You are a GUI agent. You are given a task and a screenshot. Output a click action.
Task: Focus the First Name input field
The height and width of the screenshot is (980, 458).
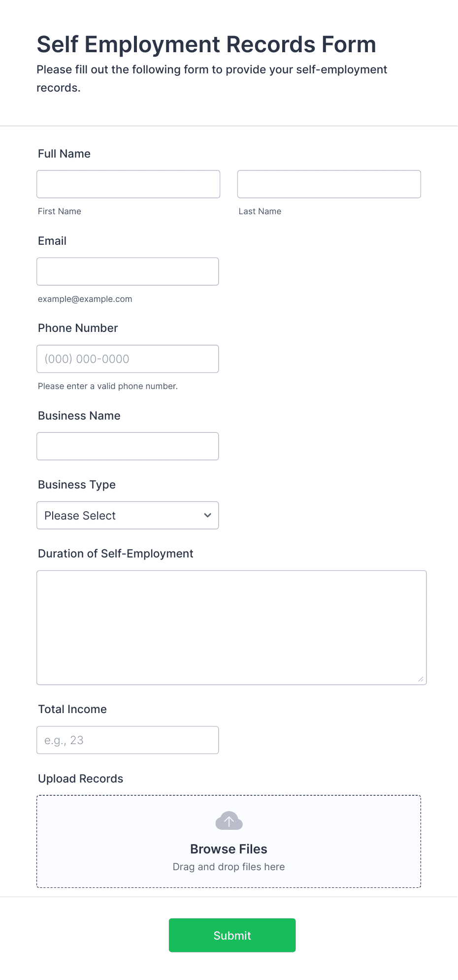(129, 184)
